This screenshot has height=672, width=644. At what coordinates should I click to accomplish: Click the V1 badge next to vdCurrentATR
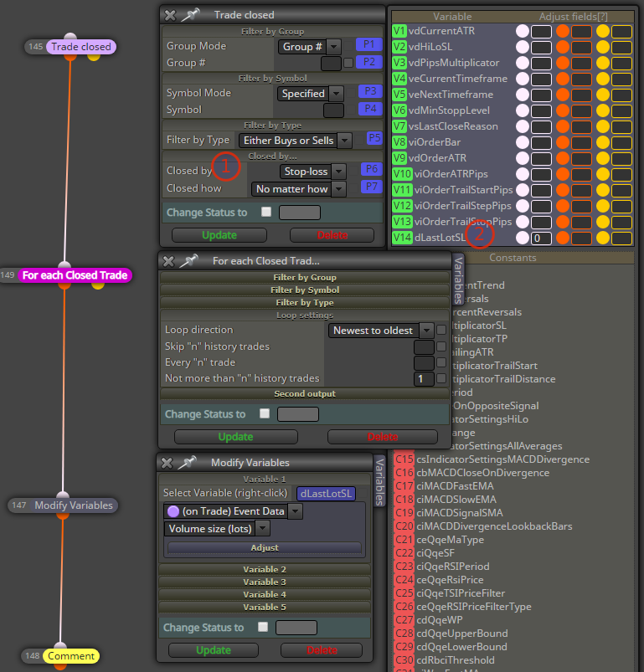click(x=399, y=31)
